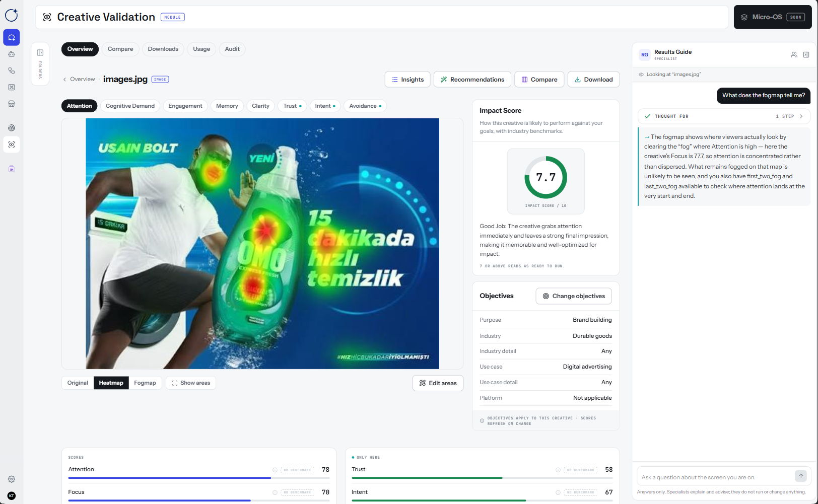Click the RG Results Guide avatar

[x=645, y=55]
